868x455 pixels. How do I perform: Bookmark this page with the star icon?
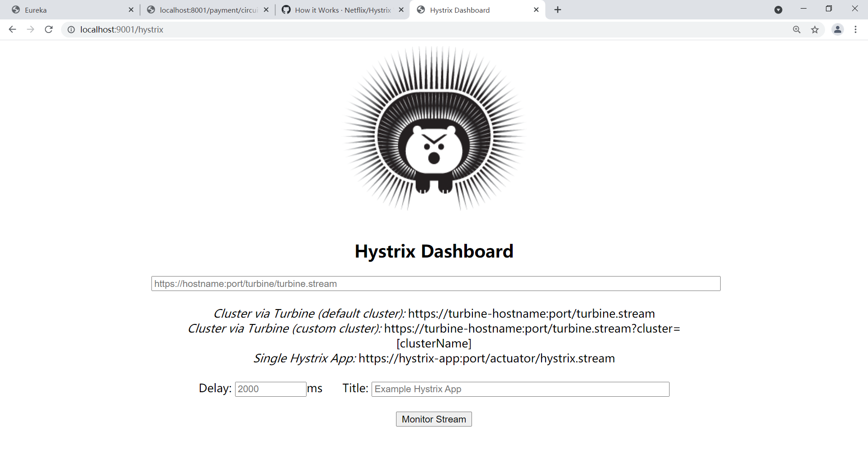tap(815, 29)
